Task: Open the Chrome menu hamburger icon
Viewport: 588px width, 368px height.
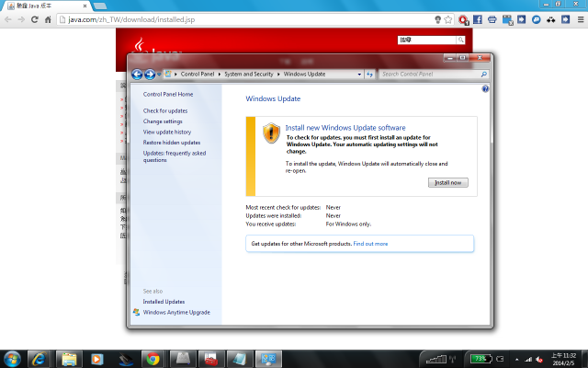Action: 581,19
